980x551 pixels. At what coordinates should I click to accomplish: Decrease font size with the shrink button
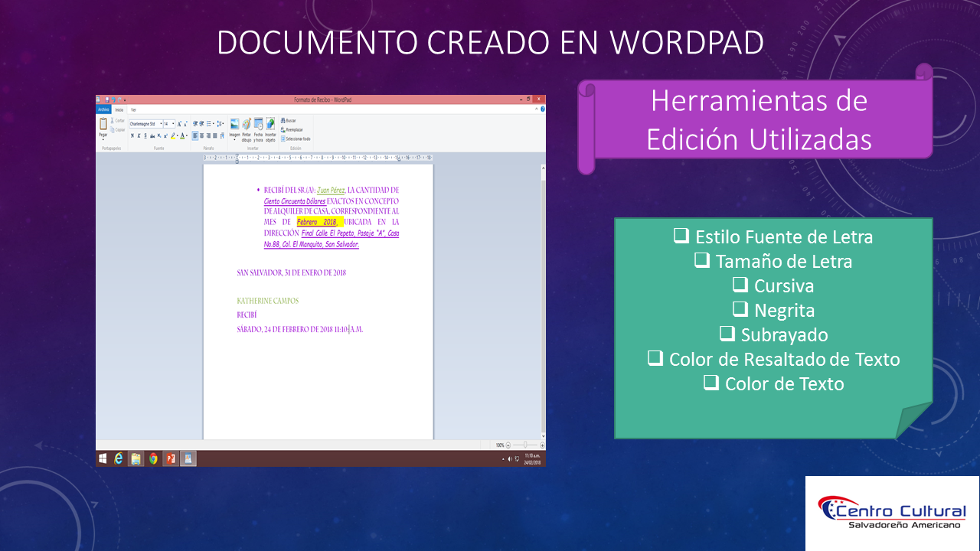pos(185,124)
